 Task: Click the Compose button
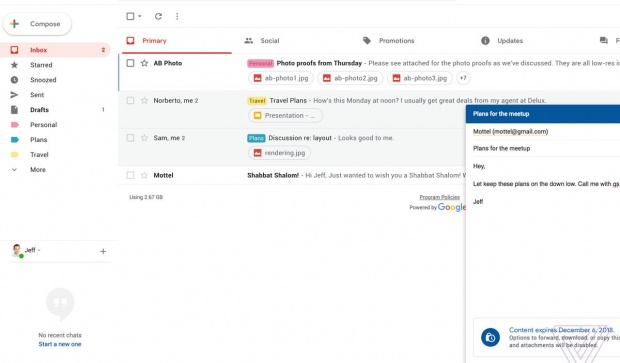[x=37, y=24]
